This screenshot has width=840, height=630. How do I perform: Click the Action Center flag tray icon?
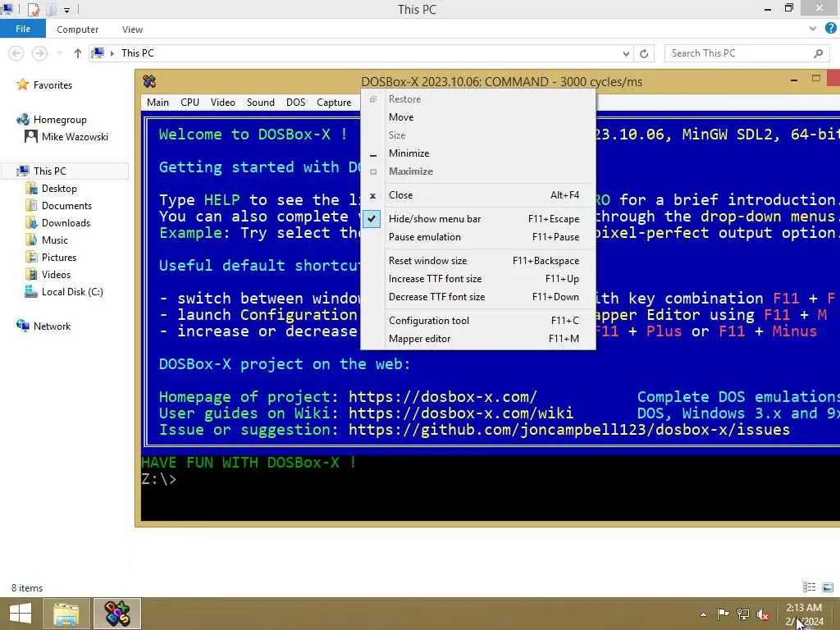coord(724,614)
